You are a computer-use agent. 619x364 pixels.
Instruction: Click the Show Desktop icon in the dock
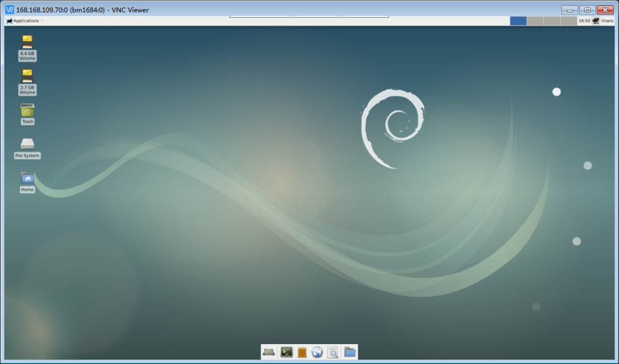click(269, 352)
